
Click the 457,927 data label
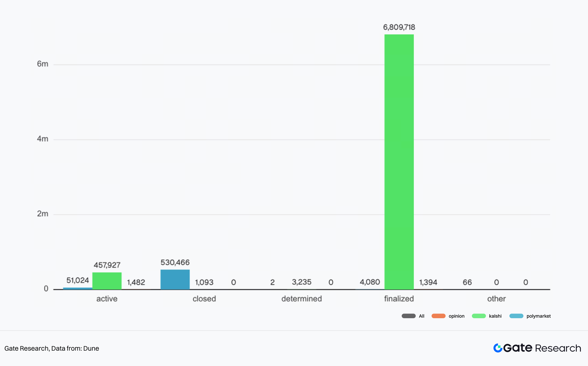(107, 265)
